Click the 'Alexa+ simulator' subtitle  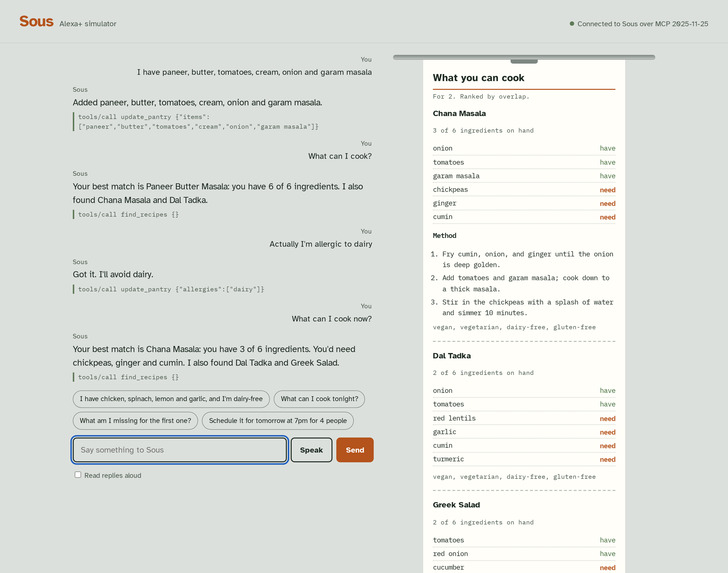coord(88,24)
